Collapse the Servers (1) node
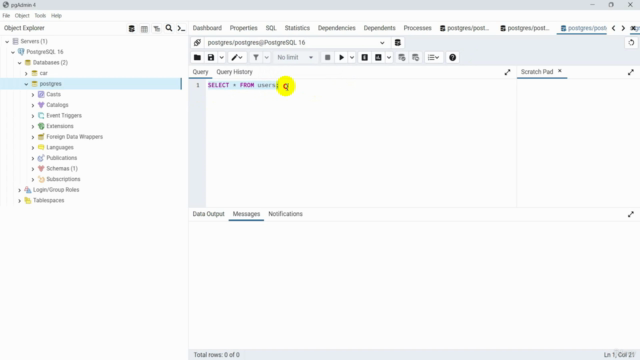This screenshot has height=360, width=640. 7,42
